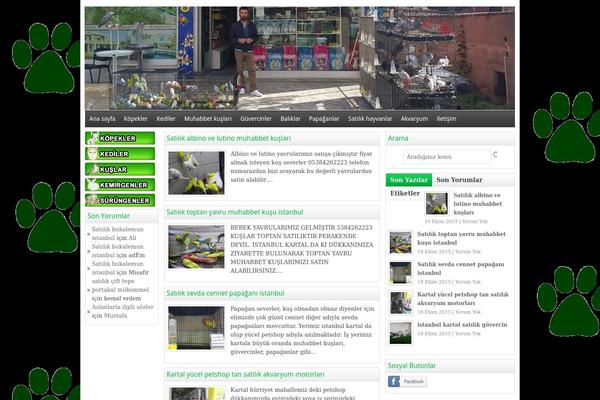
Task: Click the albino lutino post thumbnail image
Action: click(196, 173)
